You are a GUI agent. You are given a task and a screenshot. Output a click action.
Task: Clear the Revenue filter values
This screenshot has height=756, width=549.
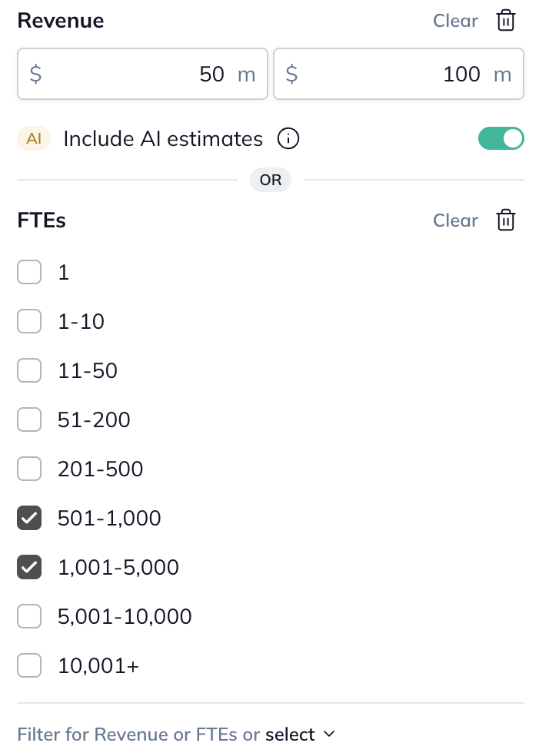coord(455,21)
